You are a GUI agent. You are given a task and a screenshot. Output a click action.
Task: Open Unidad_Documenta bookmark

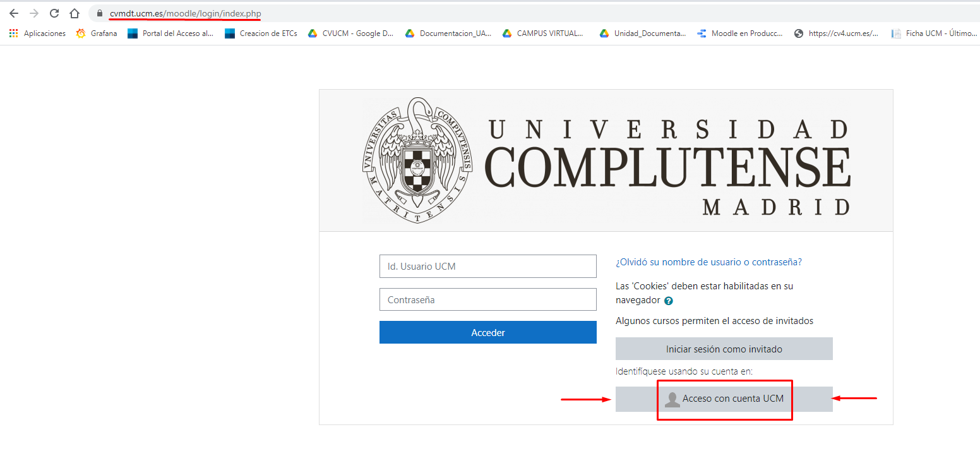click(643, 33)
